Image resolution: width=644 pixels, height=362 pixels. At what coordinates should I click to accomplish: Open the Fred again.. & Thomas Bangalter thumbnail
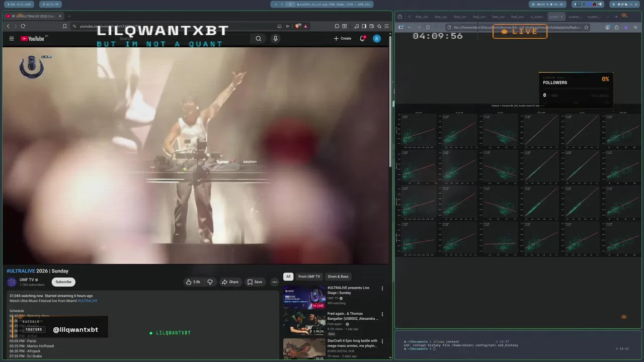coord(304,323)
